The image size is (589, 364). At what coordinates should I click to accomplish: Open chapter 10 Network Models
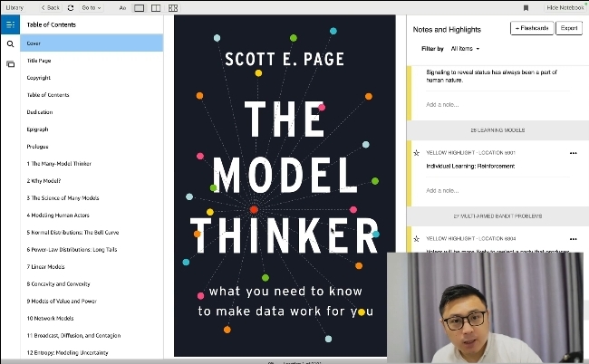coord(92,318)
